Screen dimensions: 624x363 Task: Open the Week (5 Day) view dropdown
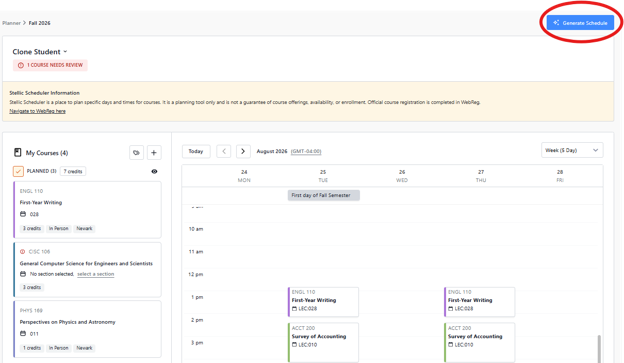point(572,150)
